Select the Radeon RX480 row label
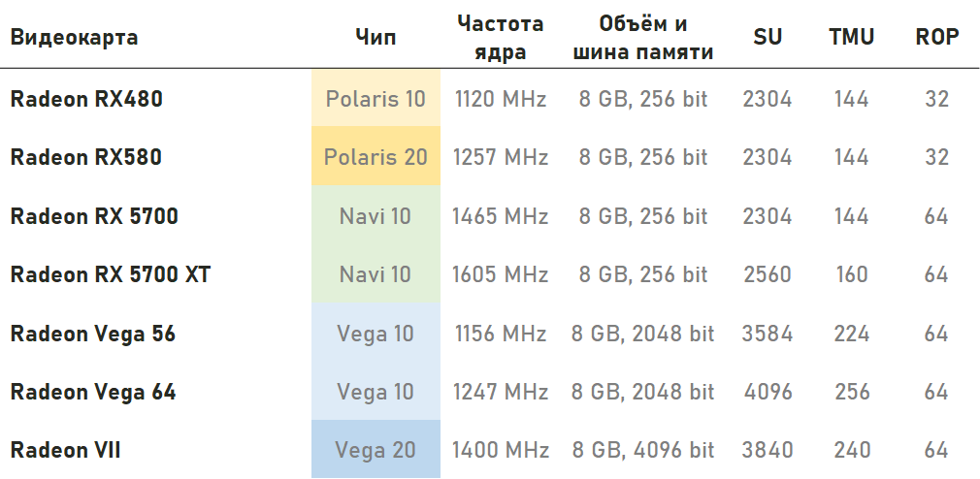The height and width of the screenshot is (479, 980). (x=86, y=98)
